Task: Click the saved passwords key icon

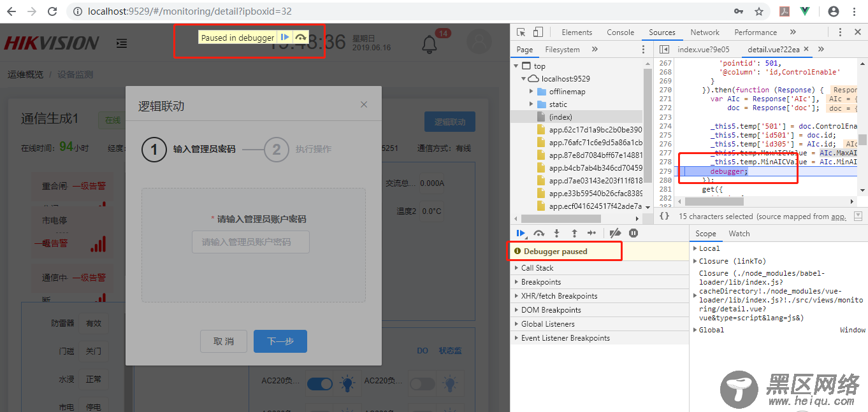Action: click(739, 11)
